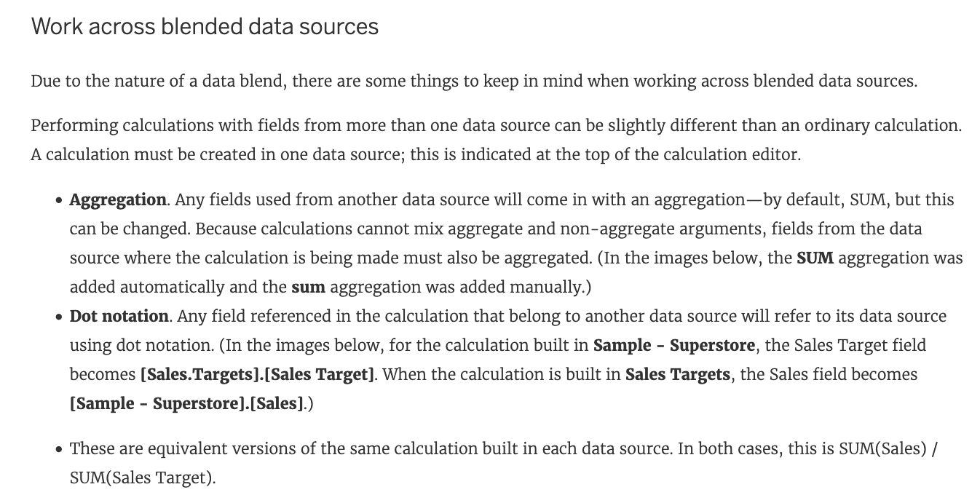Click the bullet point before "Aggregation"
980x495 pixels.
click(x=59, y=201)
